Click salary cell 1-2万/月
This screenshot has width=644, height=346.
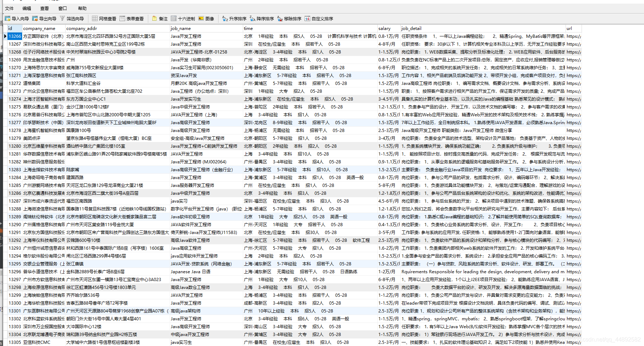[x=389, y=271]
